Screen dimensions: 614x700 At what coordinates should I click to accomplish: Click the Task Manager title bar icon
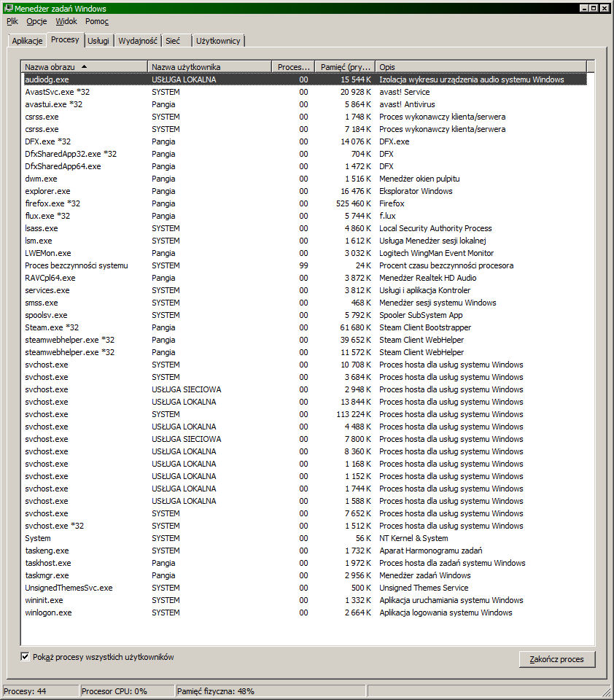coord(9,8)
